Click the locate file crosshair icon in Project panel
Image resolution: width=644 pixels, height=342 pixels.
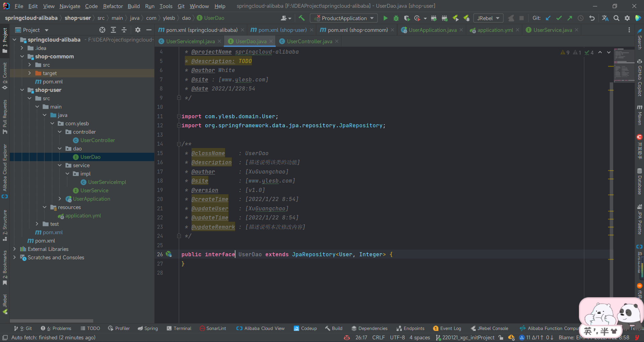tap(102, 30)
